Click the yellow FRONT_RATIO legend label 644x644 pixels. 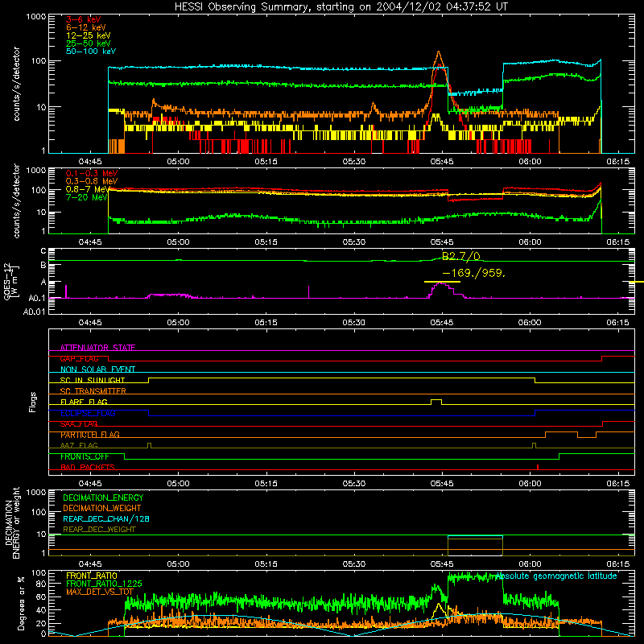coord(92,576)
